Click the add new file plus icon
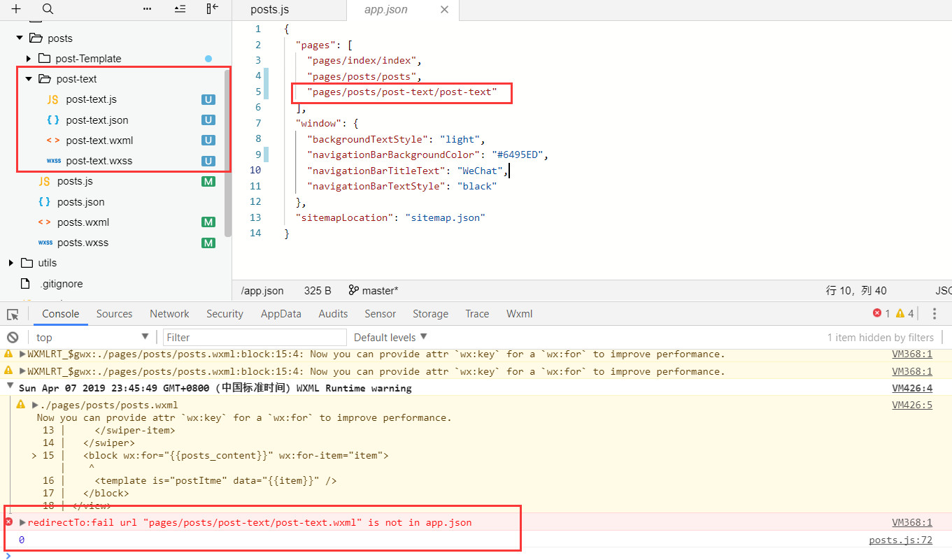 pyautogui.click(x=16, y=9)
